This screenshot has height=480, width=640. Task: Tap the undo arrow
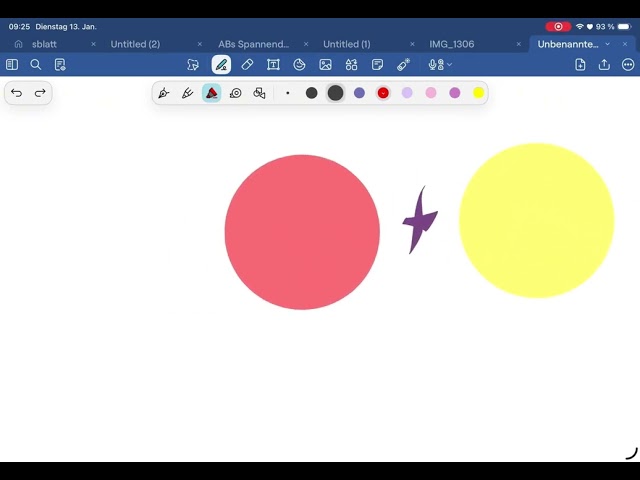tap(17, 93)
